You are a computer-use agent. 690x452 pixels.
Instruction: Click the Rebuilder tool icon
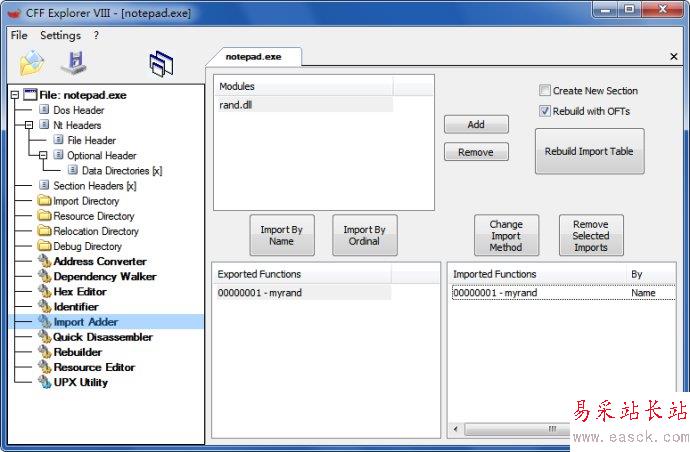[x=44, y=351]
